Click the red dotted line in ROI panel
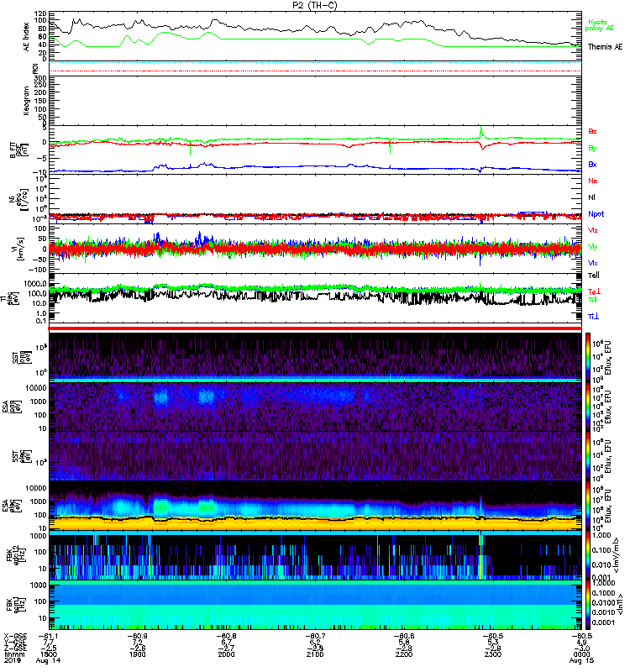The height and width of the screenshot is (672, 630). (315, 71)
